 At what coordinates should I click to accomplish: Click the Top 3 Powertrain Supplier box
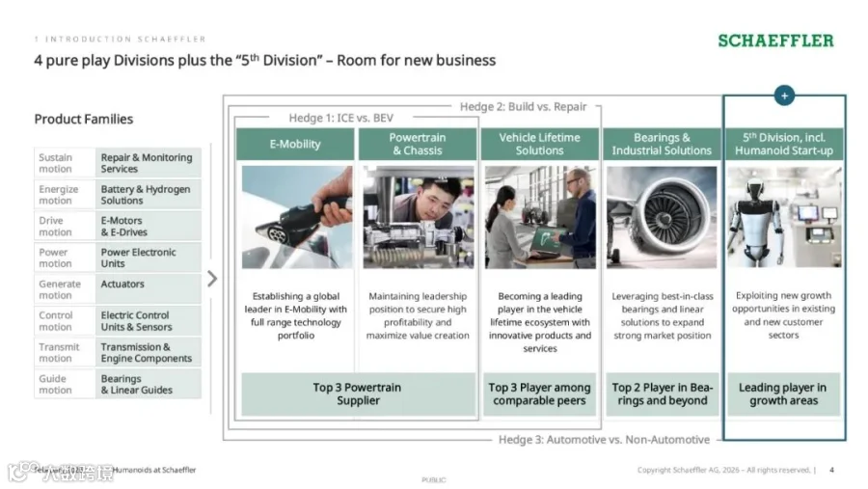click(358, 394)
